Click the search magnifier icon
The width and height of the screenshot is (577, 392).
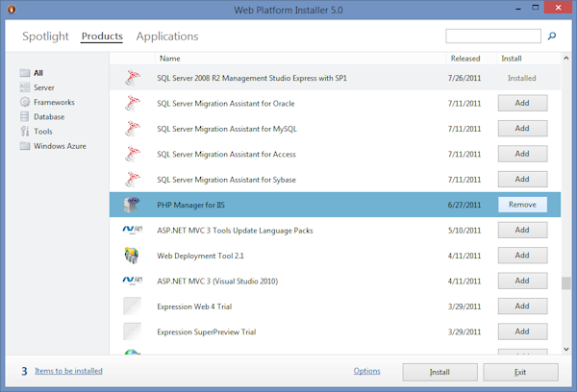[x=552, y=36]
